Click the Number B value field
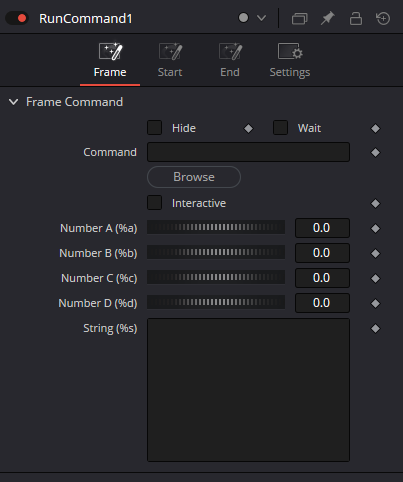 point(322,253)
